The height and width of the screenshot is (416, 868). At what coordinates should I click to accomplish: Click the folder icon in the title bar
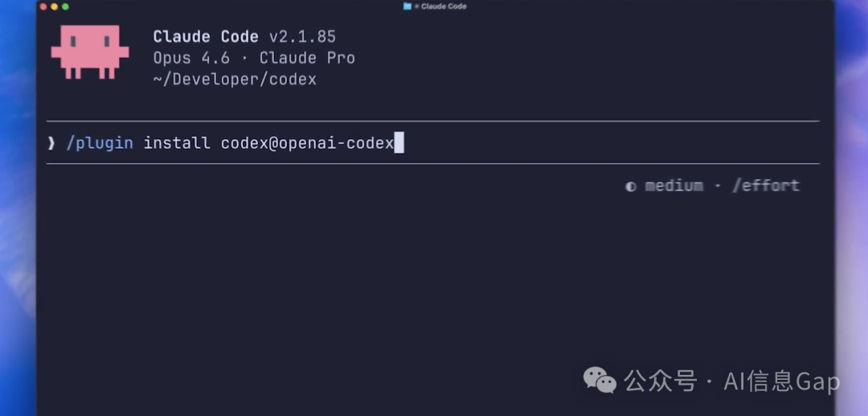pos(407,6)
